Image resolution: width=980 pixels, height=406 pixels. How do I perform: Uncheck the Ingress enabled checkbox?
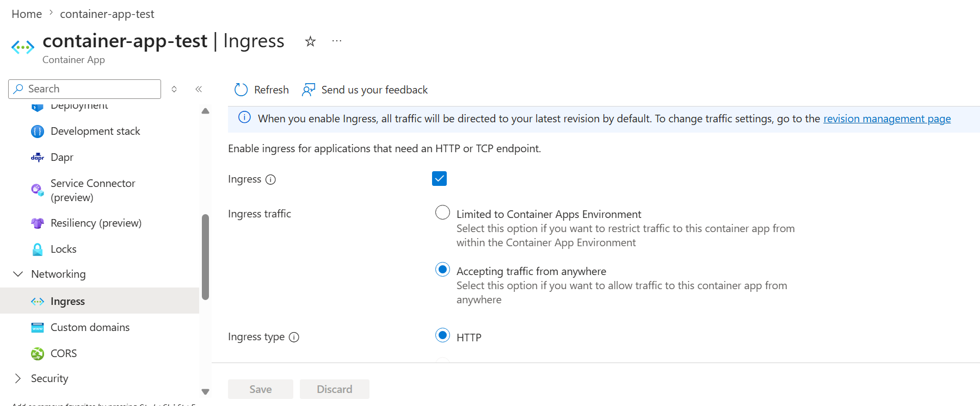439,178
